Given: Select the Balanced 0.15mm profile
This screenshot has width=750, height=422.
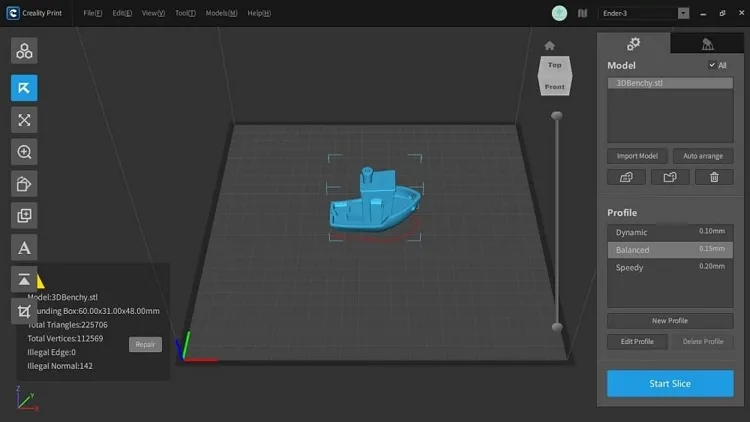Looking at the screenshot, I should [x=670, y=250].
